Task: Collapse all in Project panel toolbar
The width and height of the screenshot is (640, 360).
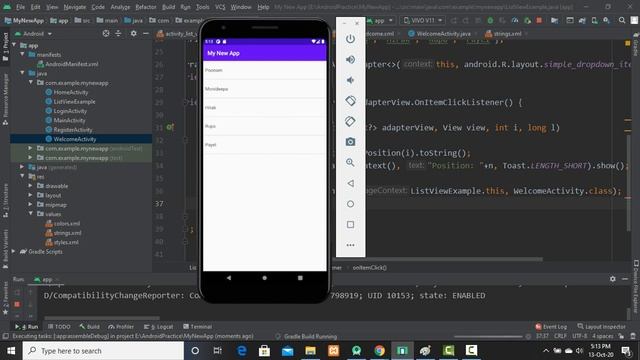Action: coord(118,33)
